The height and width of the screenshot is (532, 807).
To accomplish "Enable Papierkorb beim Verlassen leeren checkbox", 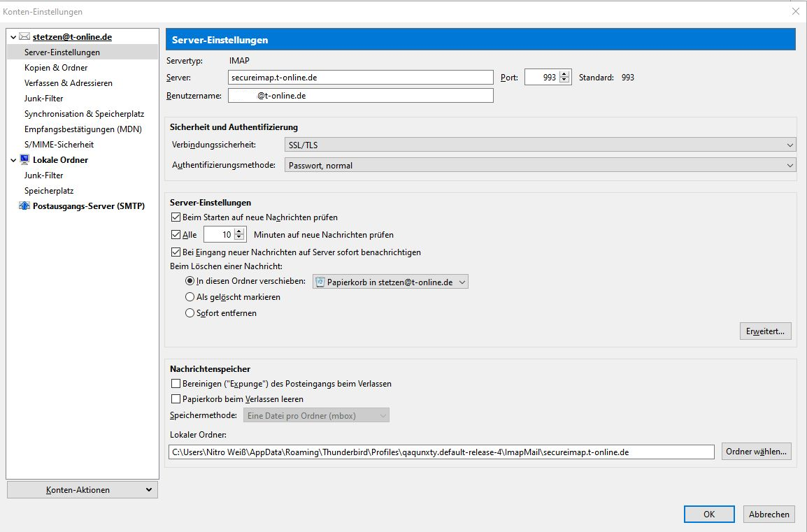I will [176, 399].
